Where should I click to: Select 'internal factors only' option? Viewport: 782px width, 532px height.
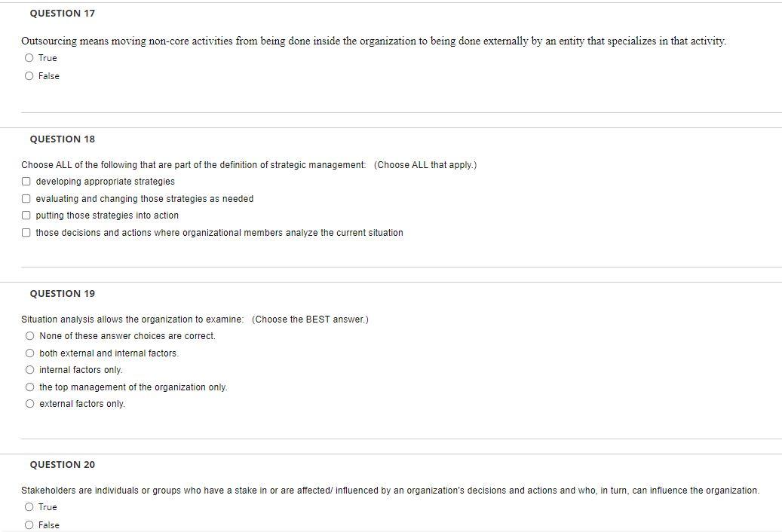tap(29, 369)
